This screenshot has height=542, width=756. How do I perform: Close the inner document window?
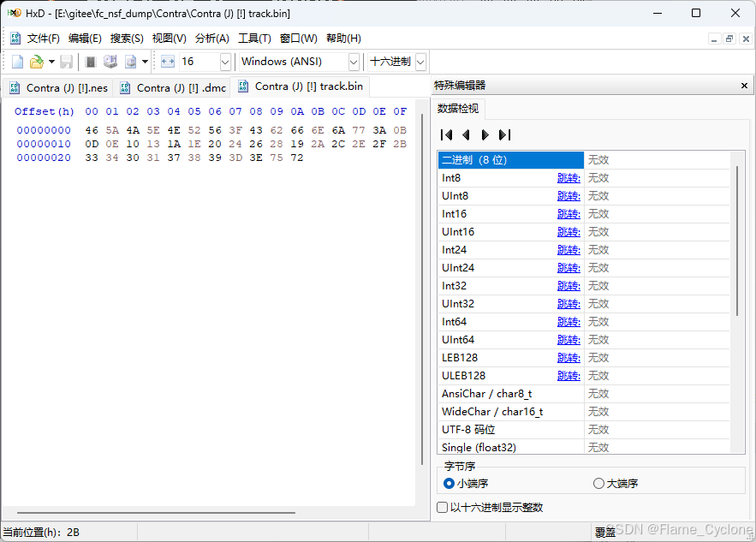tap(746, 39)
